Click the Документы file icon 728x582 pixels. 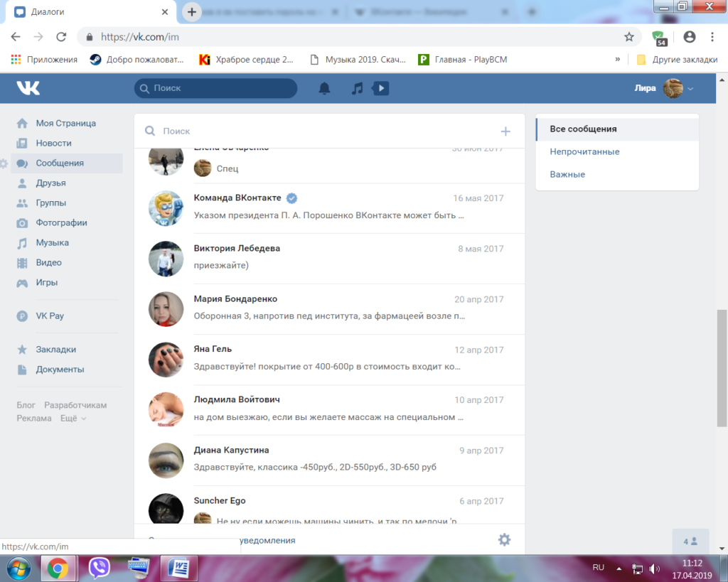(22, 370)
